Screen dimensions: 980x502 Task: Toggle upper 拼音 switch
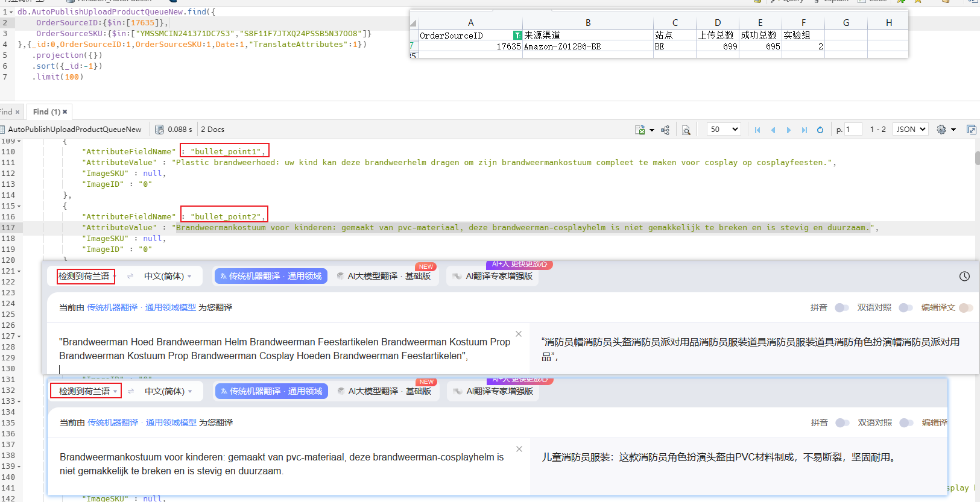[x=842, y=307]
